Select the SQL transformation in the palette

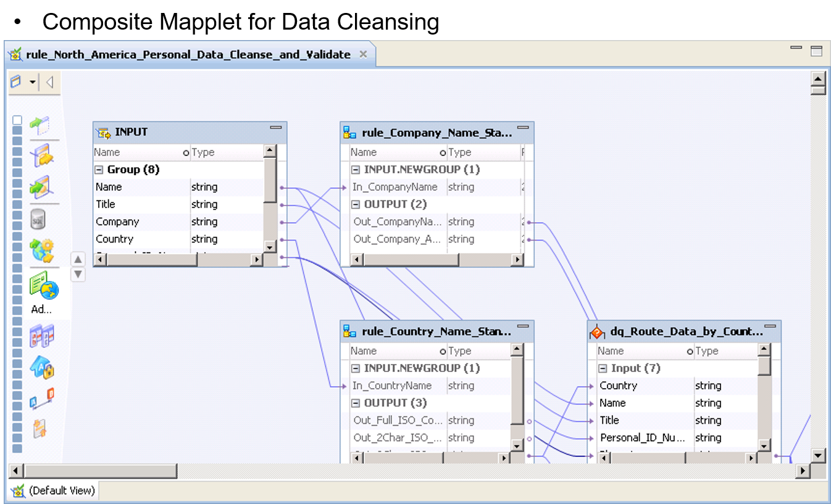point(38,219)
